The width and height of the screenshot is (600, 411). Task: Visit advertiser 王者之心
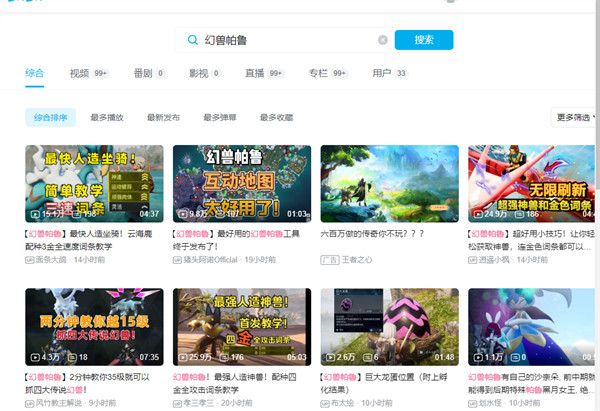coord(357,260)
